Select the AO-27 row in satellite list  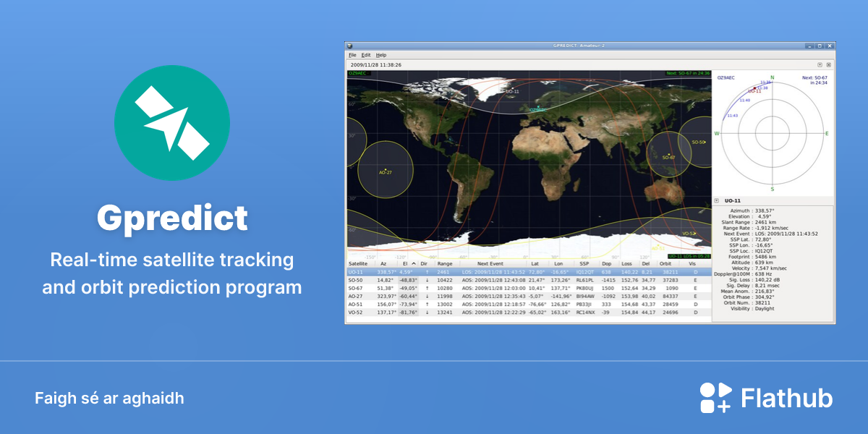click(x=529, y=296)
